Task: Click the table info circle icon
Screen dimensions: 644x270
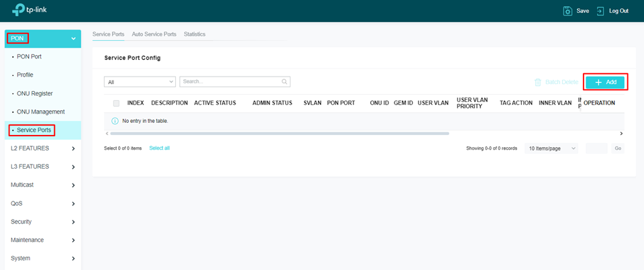Action: pyautogui.click(x=115, y=121)
